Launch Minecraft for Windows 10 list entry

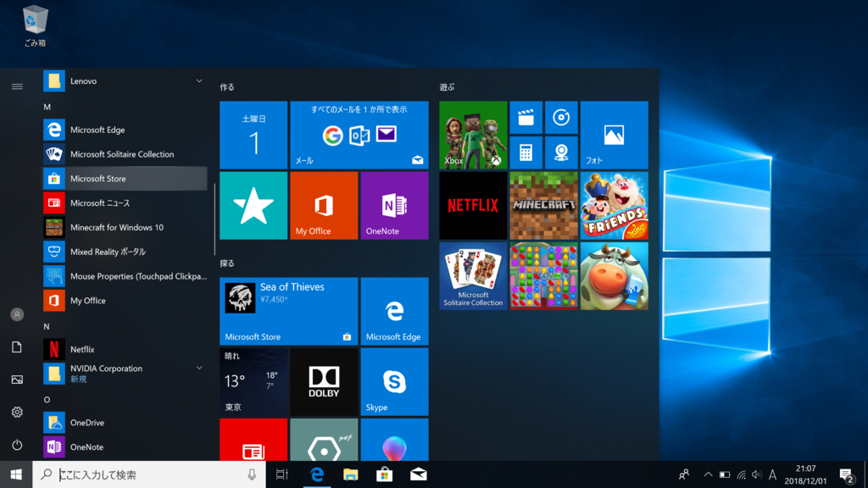[125, 227]
